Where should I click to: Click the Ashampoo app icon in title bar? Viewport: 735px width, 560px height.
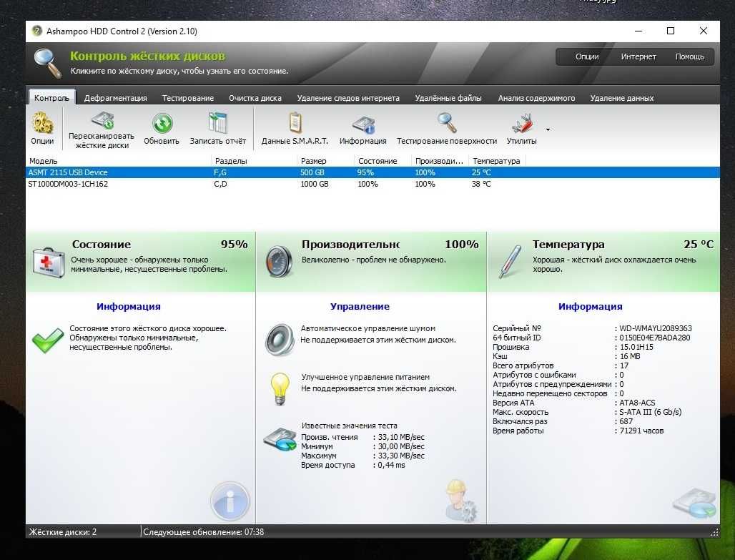[36, 31]
